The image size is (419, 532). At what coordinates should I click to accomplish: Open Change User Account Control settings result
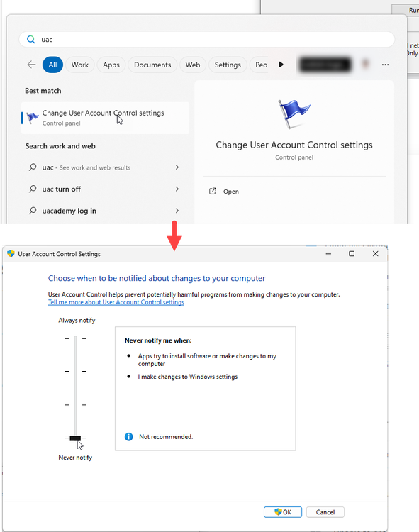tap(105, 118)
